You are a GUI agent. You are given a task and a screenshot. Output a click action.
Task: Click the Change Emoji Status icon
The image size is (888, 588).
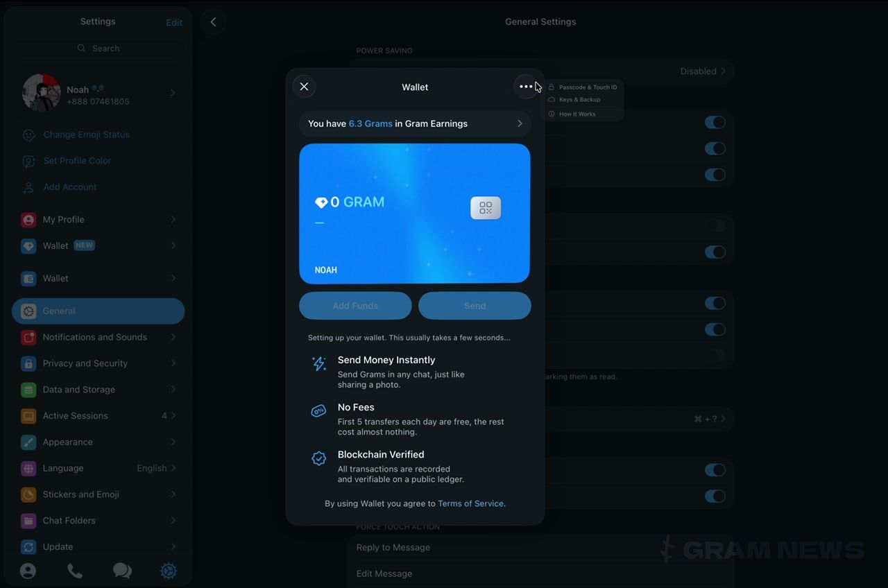pos(28,135)
